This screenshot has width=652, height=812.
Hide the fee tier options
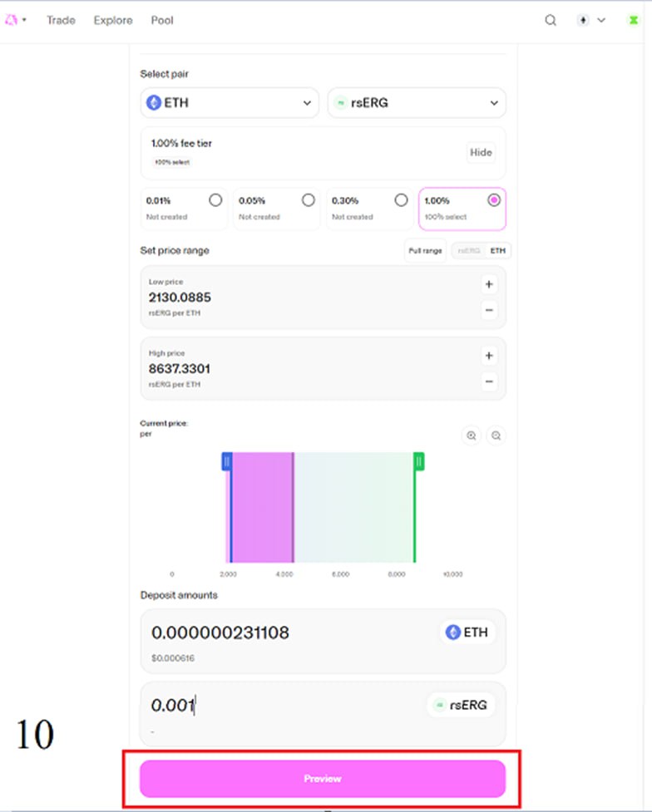[481, 153]
